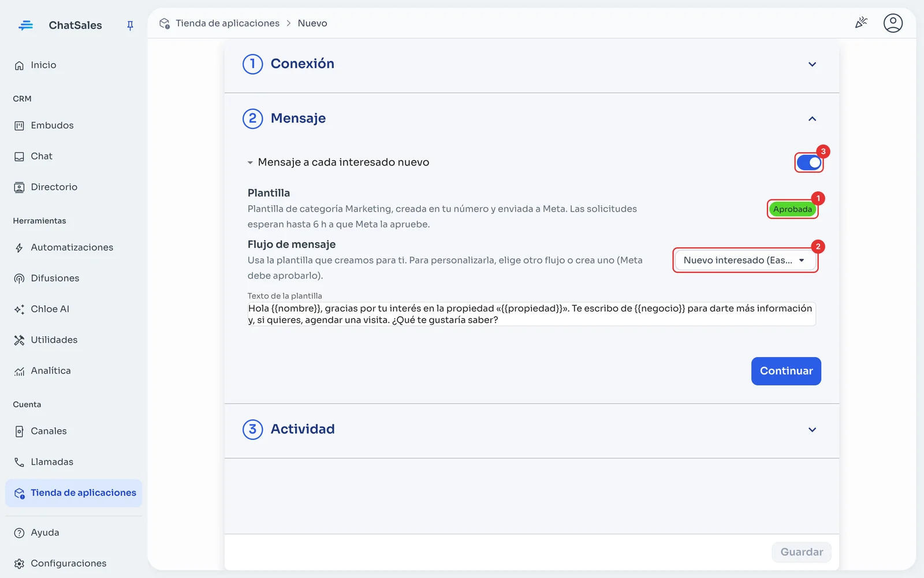The width and height of the screenshot is (924, 578).
Task: Click the Analítica chart icon
Action: click(x=19, y=371)
